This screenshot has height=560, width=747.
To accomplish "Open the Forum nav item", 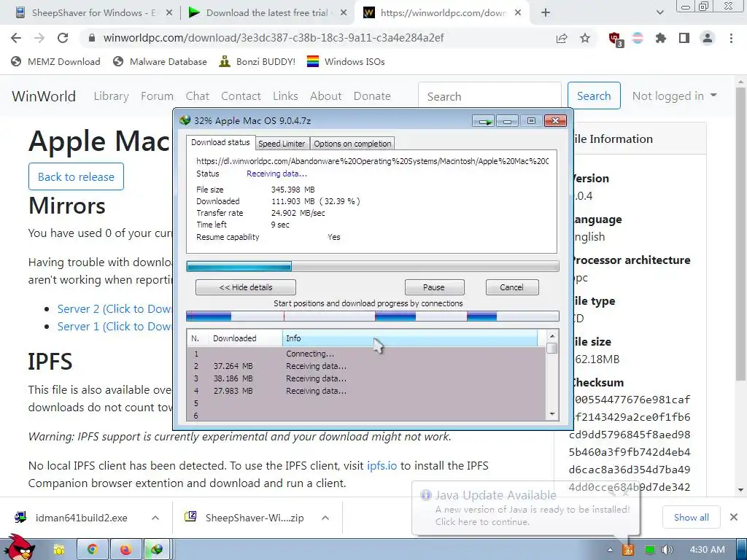I will 158,96.
